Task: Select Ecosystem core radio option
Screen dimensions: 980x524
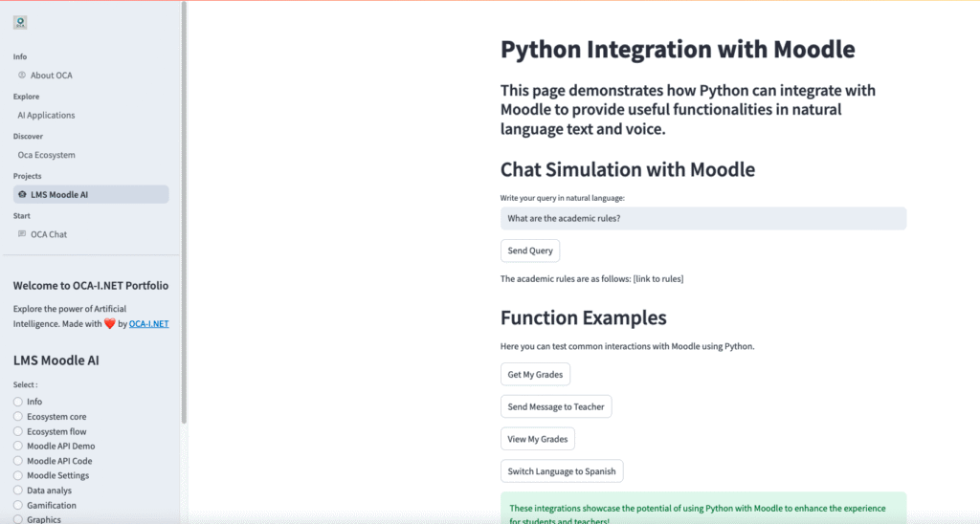Action: tap(18, 417)
